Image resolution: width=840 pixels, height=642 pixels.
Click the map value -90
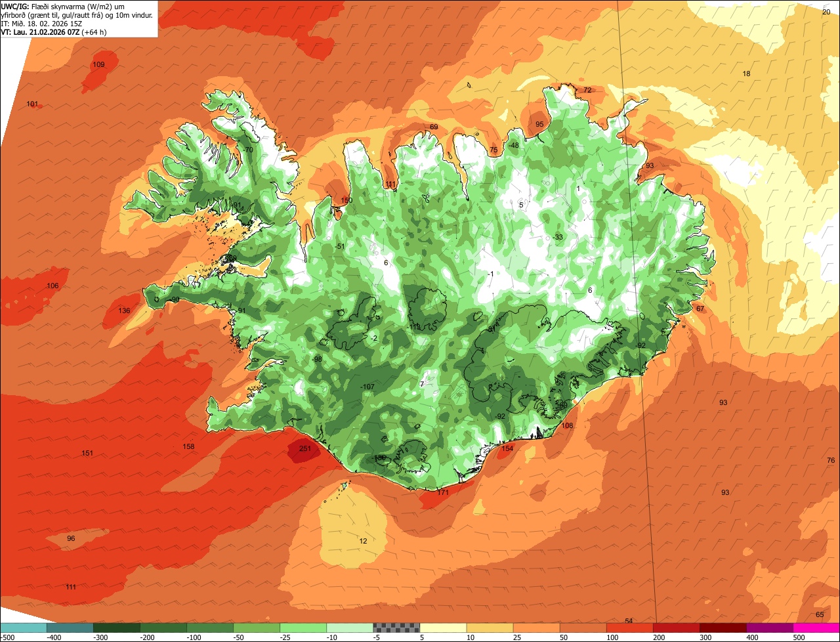coord(174,299)
